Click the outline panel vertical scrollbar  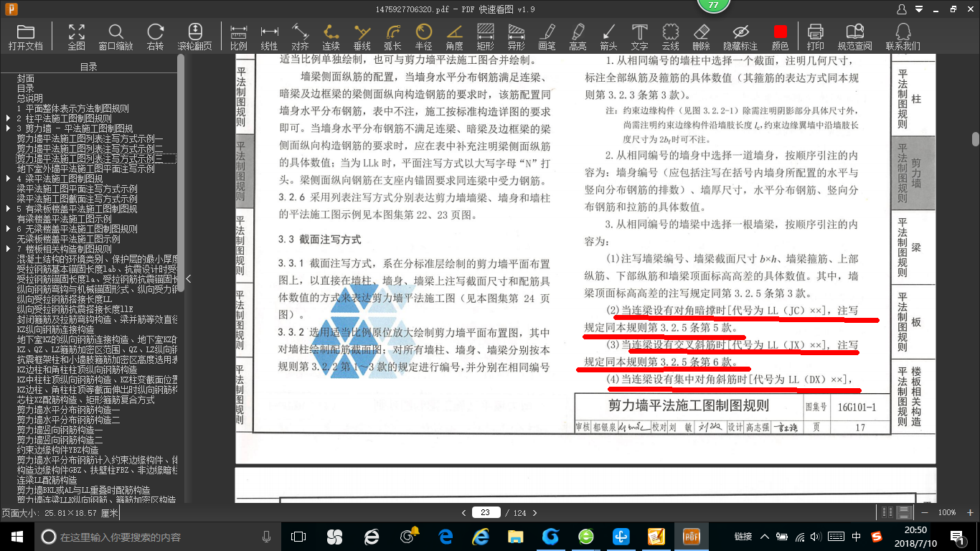pyautogui.click(x=181, y=172)
